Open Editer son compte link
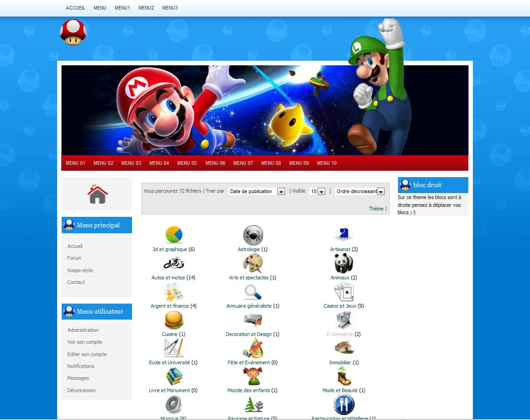The height and width of the screenshot is (420, 530). click(x=87, y=354)
